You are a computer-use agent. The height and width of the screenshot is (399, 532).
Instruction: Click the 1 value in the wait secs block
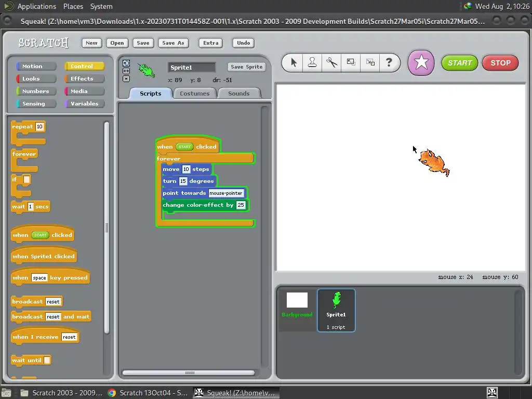pos(31,207)
